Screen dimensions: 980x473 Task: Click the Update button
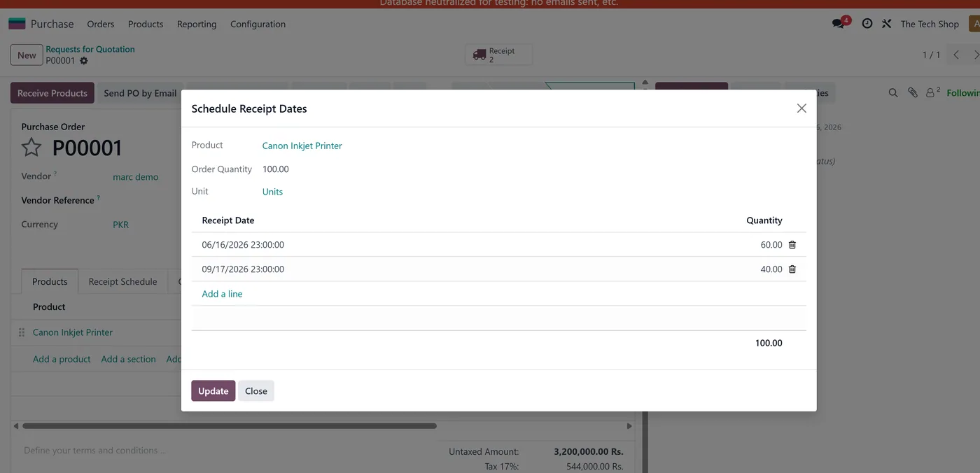pos(213,391)
